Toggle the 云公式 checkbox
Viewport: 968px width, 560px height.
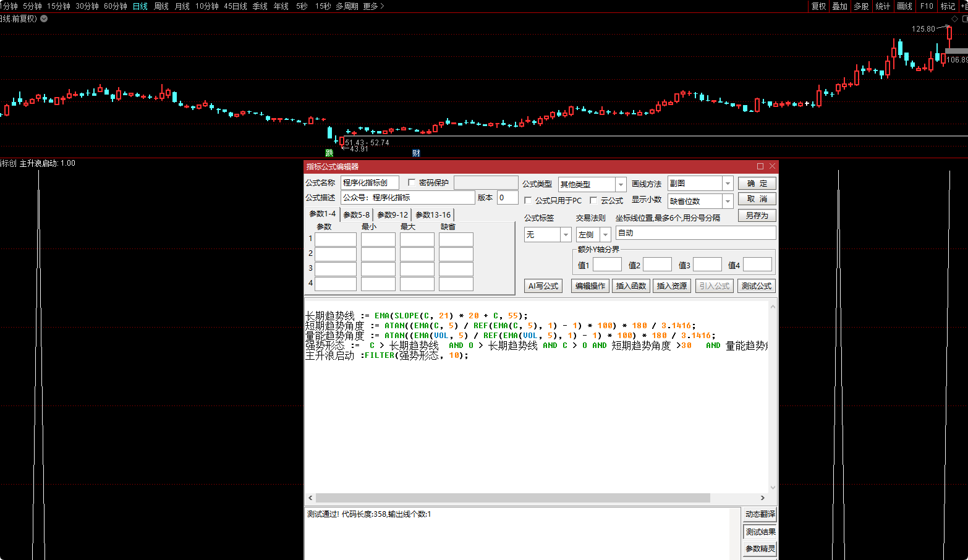pos(593,200)
